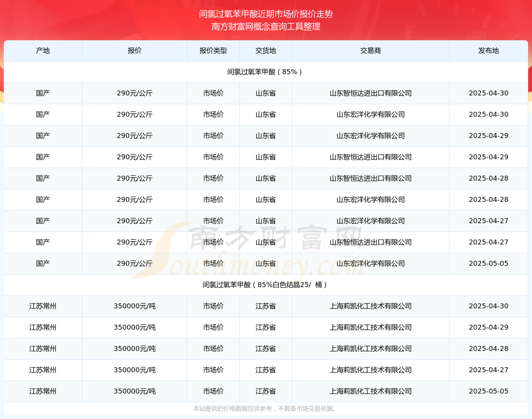Click the 交易商 column header

370,51
